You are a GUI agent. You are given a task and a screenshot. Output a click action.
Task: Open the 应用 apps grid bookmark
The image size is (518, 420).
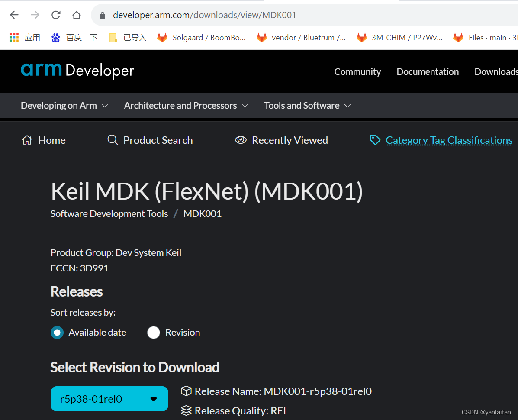click(25, 38)
